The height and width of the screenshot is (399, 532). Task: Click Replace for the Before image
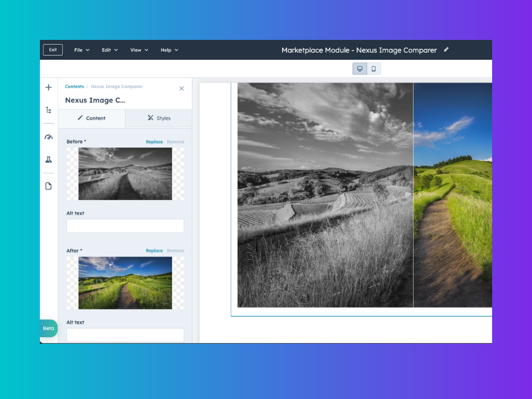pos(154,142)
